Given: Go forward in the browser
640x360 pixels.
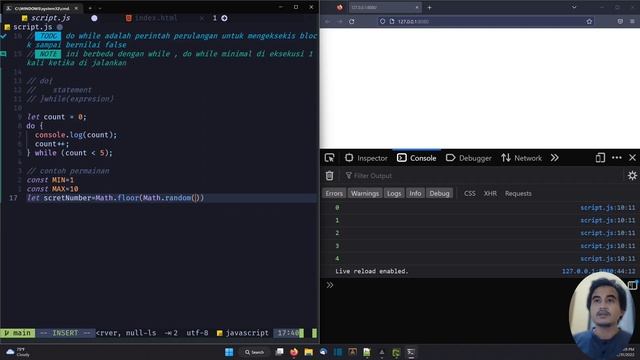Looking at the screenshot, I should coord(340,21).
